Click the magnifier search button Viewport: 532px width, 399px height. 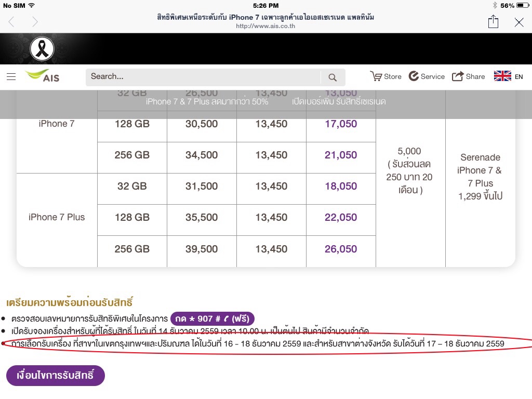point(332,77)
